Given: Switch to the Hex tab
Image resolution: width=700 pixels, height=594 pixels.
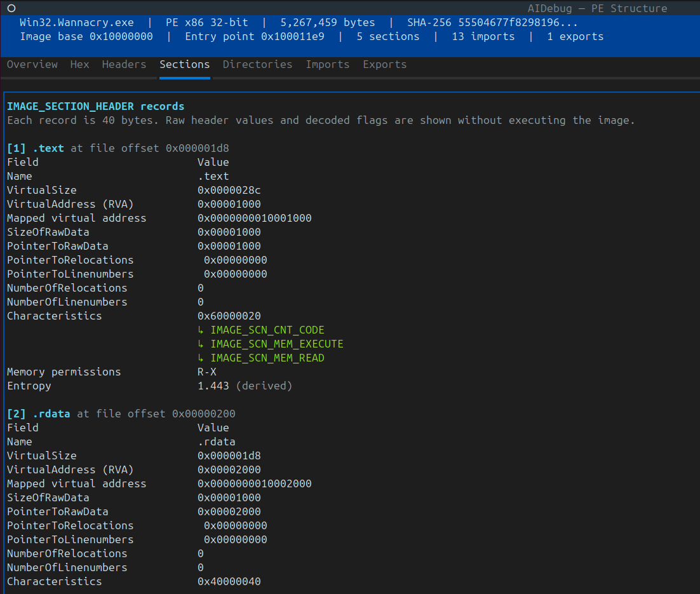Looking at the screenshot, I should 79,64.
